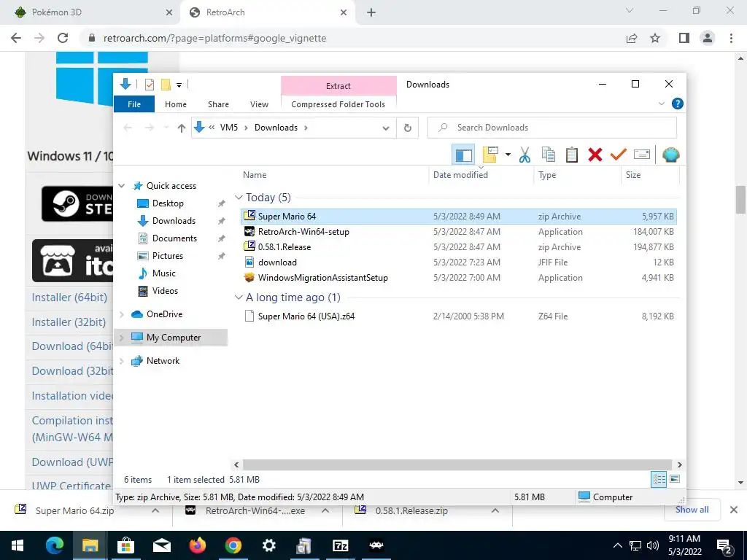Sort by the Date modified column header
The height and width of the screenshot is (560, 747).
point(481,175)
